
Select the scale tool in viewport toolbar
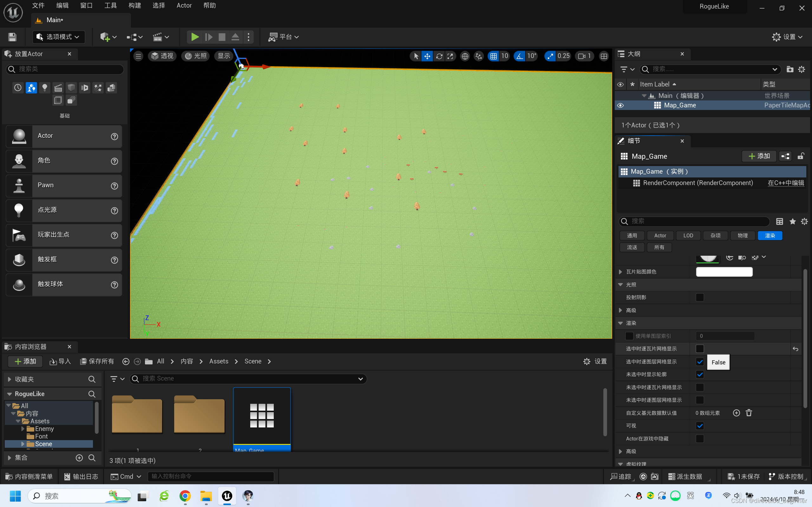tap(450, 56)
